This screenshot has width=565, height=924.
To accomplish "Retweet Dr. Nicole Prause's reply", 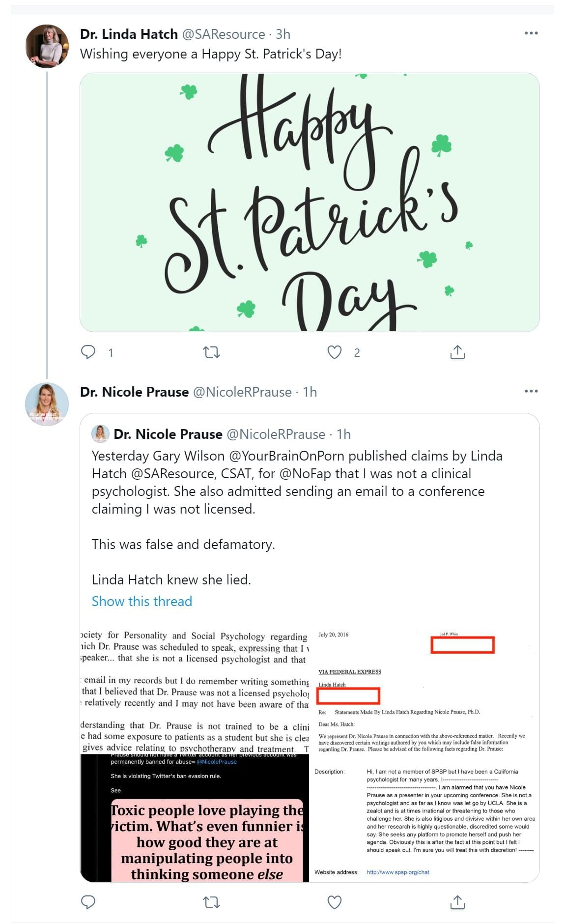I will point(212,902).
